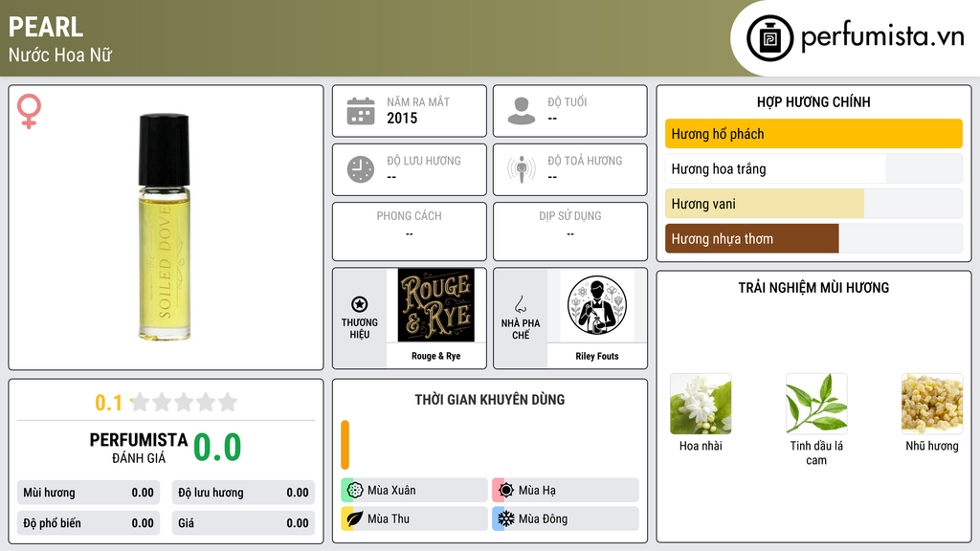Image resolution: width=980 pixels, height=551 pixels.
Task: Click the Dịp sử dụng info box
Action: point(570,231)
